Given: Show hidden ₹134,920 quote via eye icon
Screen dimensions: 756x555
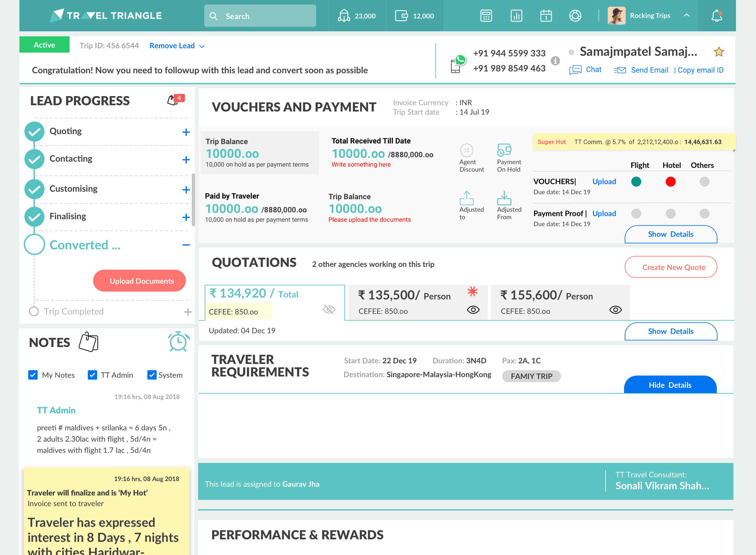Looking at the screenshot, I should coord(329,309).
